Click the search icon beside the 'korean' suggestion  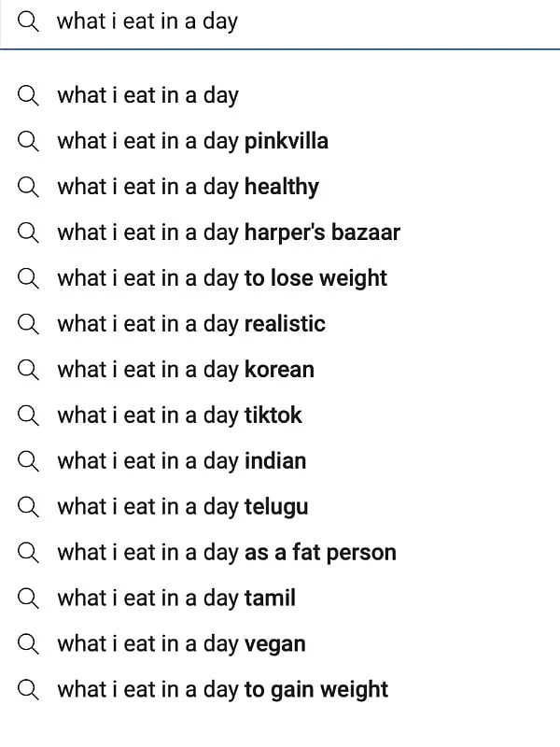point(28,370)
